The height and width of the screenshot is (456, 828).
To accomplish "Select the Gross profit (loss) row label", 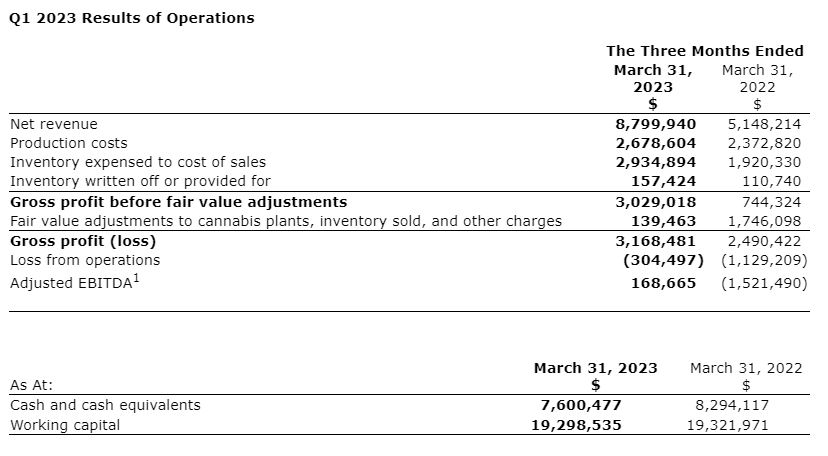I will tap(83, 241).
